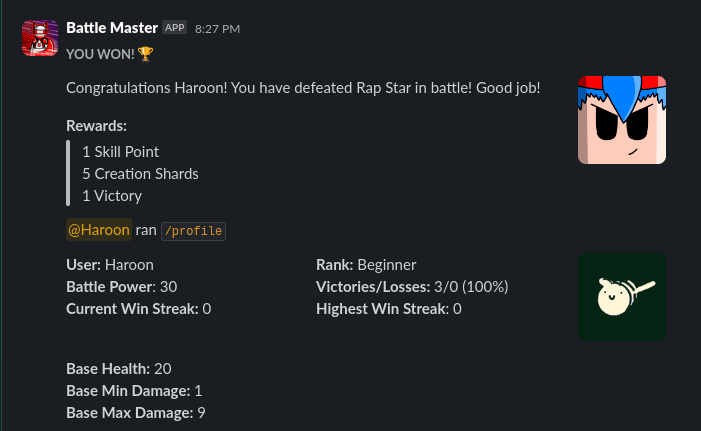Viewport: 701px width, 431px height.
Task: Click the Battle Power: 30 field
Action: click(121, 287)
